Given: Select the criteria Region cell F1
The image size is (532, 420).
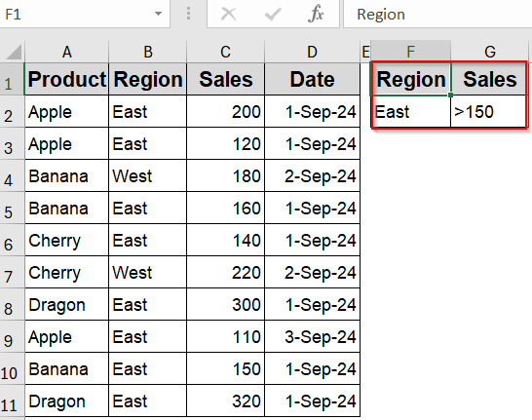Looking at the screenshot, I should [x=411, y=79].
